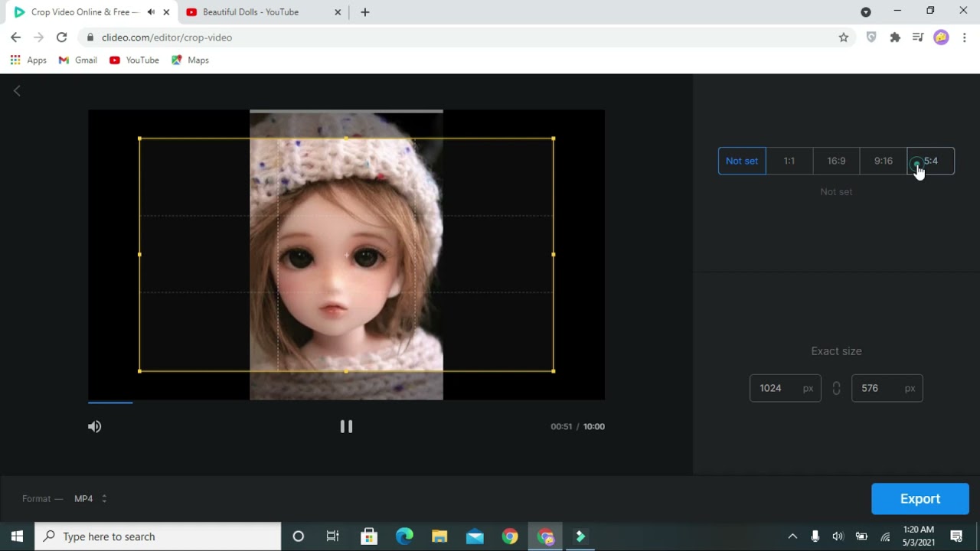Pause the video playback
The image size is (980, 551).
click(x=346, y=426)
